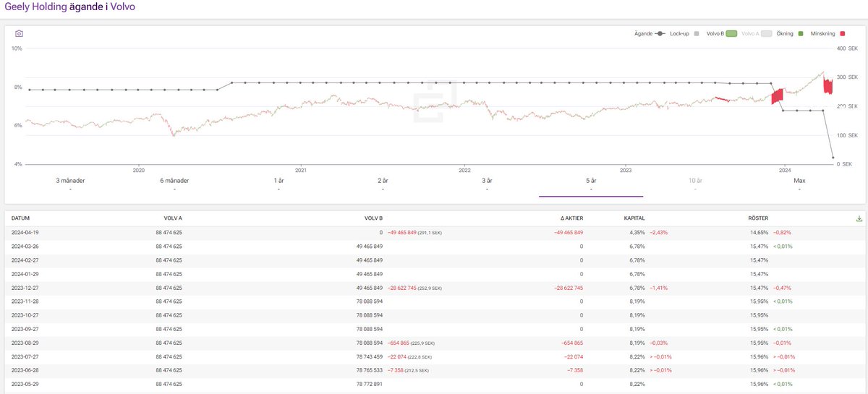Click the final ownership point at 2024 drop

point(833,158)
